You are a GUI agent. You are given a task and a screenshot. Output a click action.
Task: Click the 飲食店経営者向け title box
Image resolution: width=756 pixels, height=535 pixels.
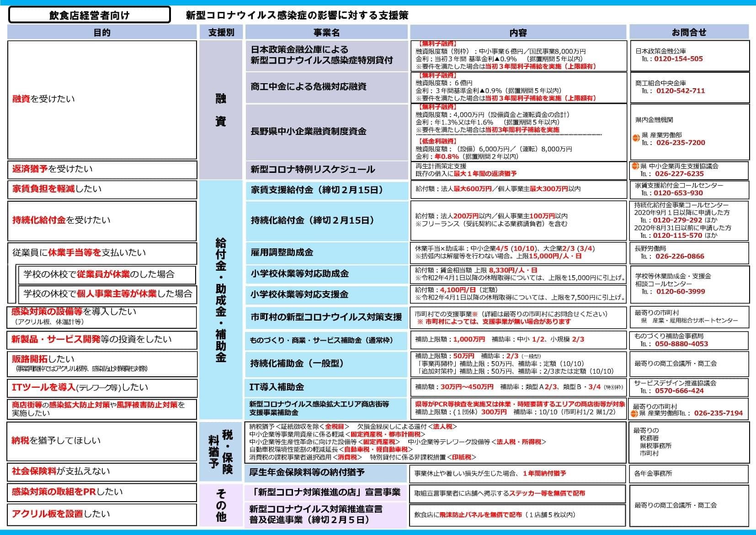coord(90,15)
